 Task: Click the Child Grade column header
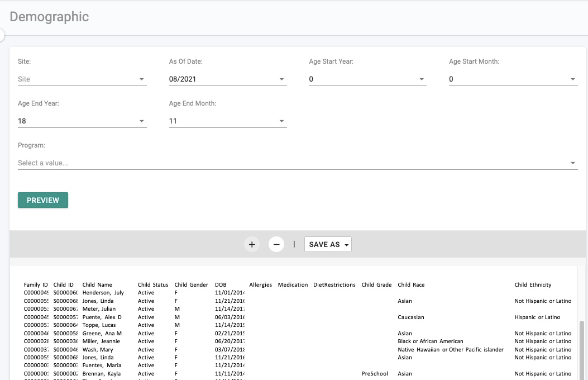click(376, 284)
